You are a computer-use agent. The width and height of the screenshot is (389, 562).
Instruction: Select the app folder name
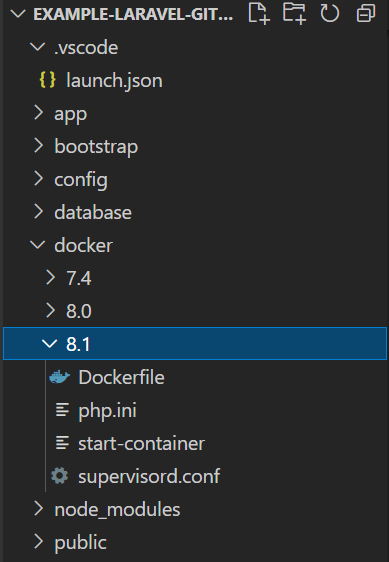tap(70, 115)
